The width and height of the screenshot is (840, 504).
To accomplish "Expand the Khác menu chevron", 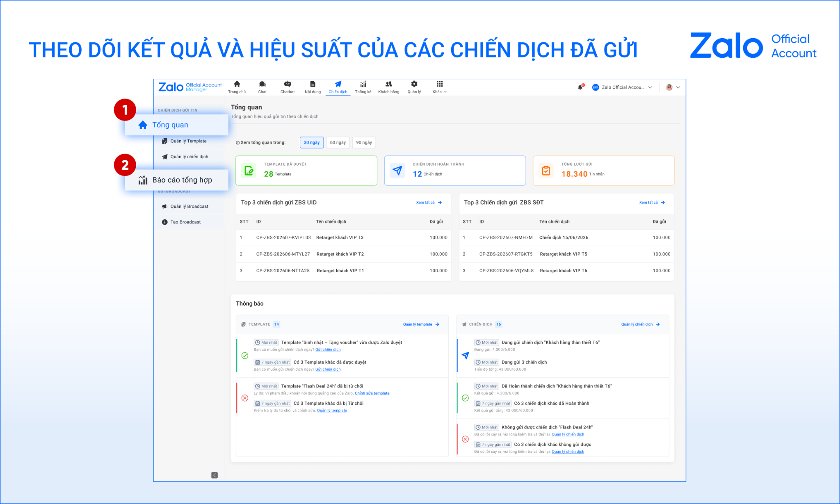I will 445,92.
